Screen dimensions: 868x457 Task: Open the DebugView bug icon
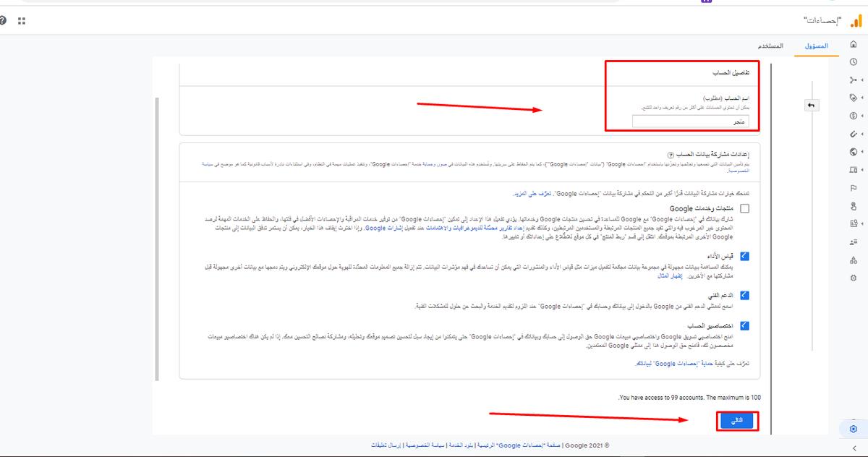854,278
